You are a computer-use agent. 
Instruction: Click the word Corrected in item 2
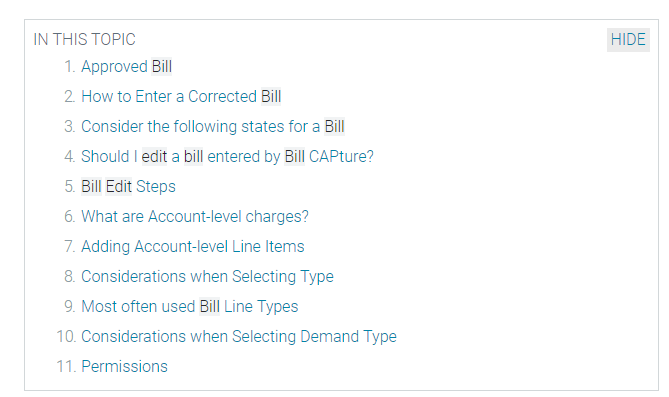tap(222, 96)
